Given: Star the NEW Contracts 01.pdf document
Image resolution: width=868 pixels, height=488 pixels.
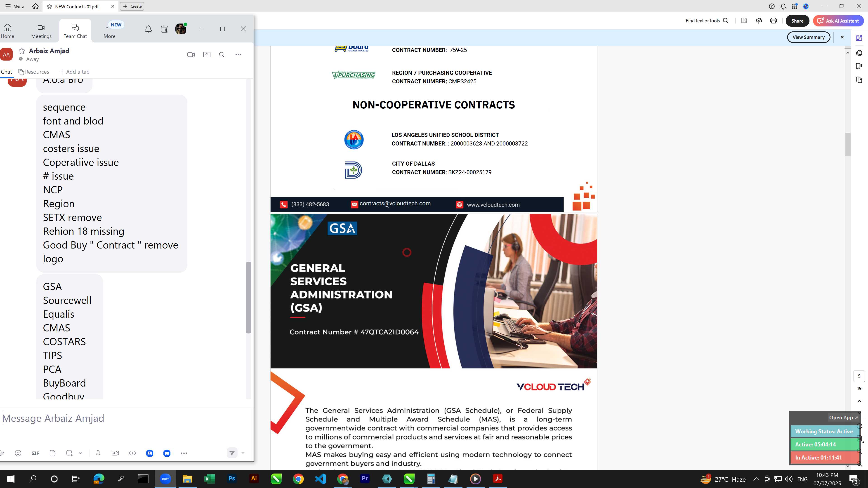Looking at the screenshot, I should click(x=50, y=6).
